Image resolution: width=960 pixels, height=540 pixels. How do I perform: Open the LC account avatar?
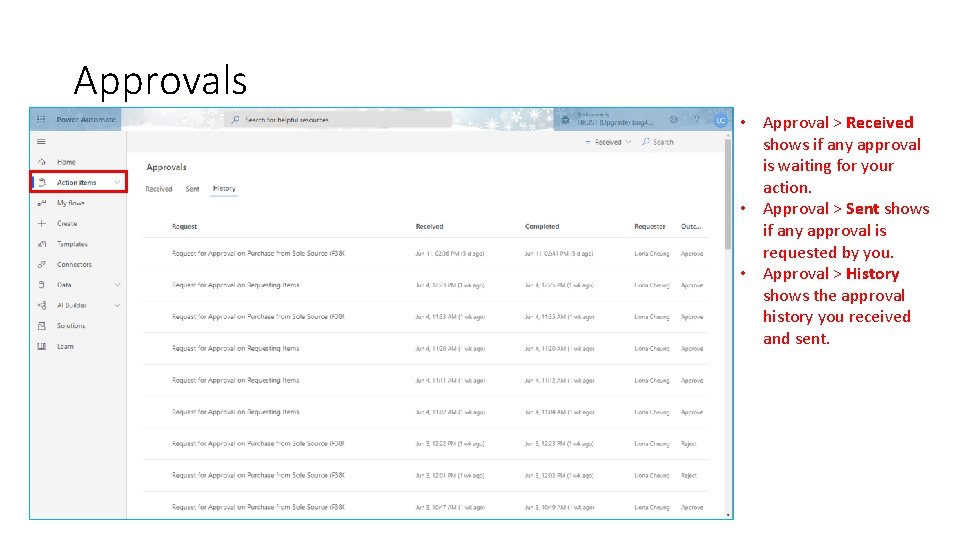pyautogui.click(x=721, y=120)
